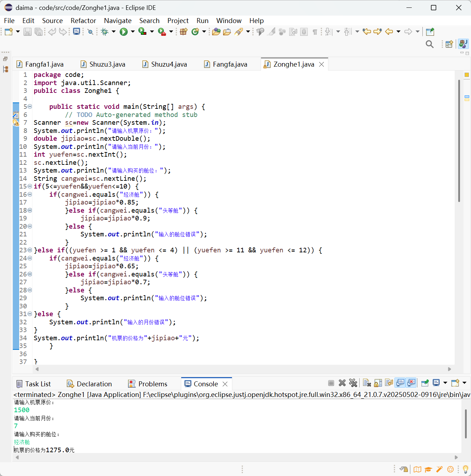Click the Save icon in toolbar
The height and width of the screenshot is (476, 471).
point(27,32)
